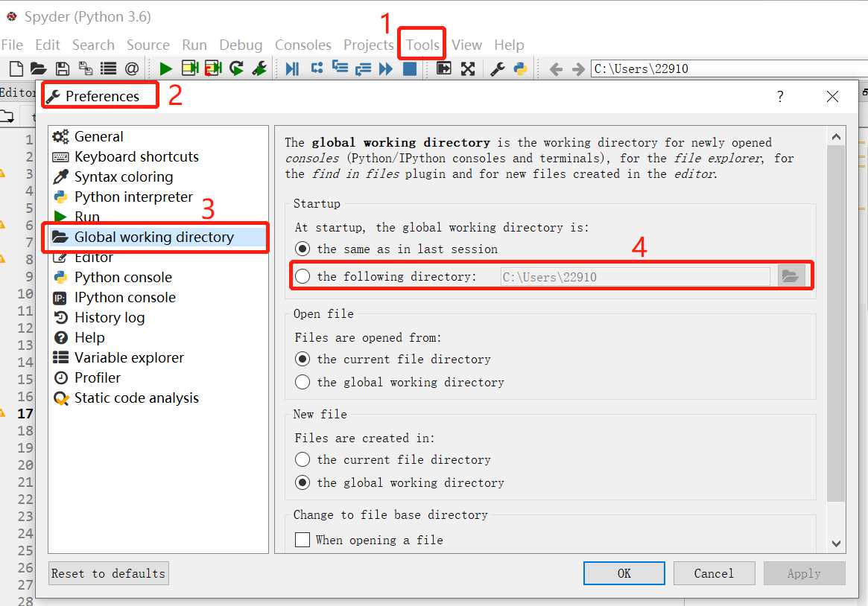
Task: Click the Debug file icon
Action: pos(292,68)
